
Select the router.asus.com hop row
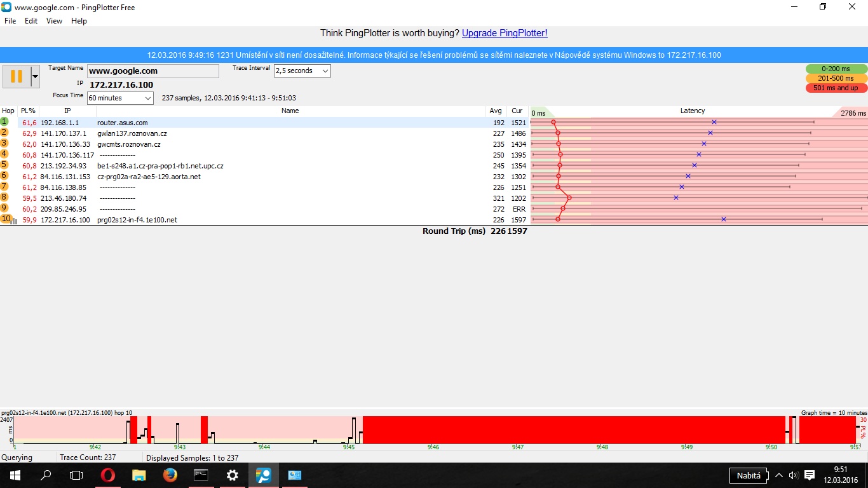pyautogui.click(x=254, y=123)
